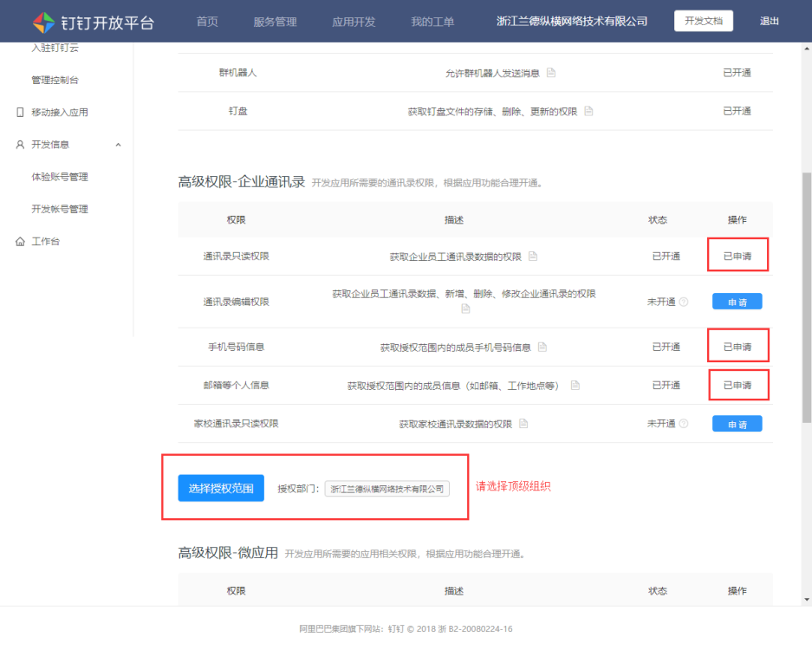
Task: Open doc icon for 手机号码信息 description
Action: pos(542,347)
